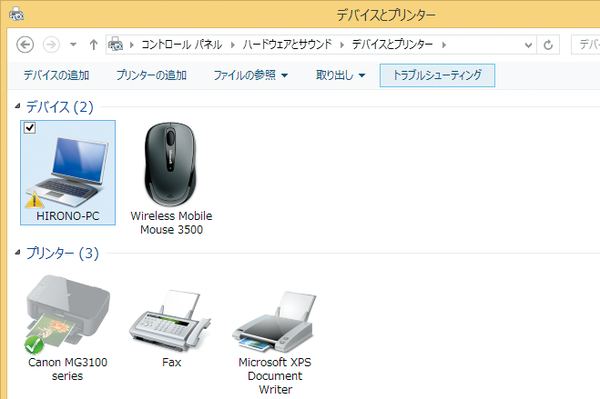Viewport: 600px width, 399px height.
Task: Open the ファイルの参照 dropdown menu
Action: (x=251, y=75)
